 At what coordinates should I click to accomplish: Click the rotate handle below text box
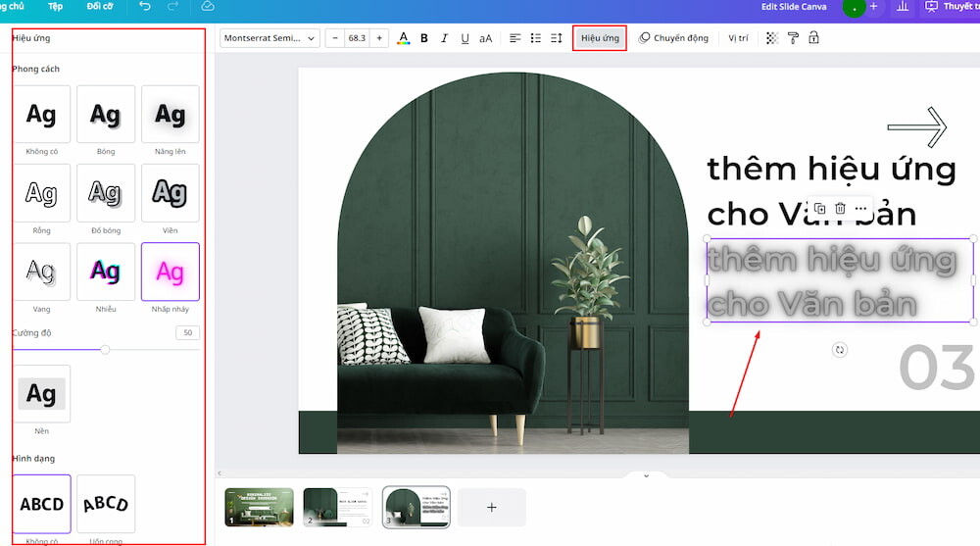click(840, 350)
